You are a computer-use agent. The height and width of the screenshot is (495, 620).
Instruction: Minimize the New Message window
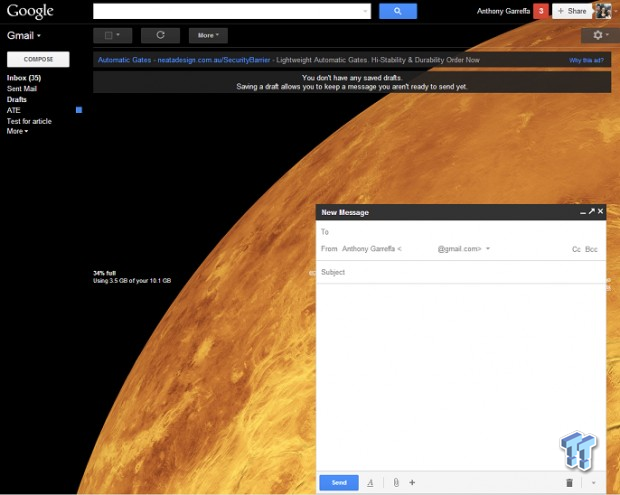click(583, 212)
